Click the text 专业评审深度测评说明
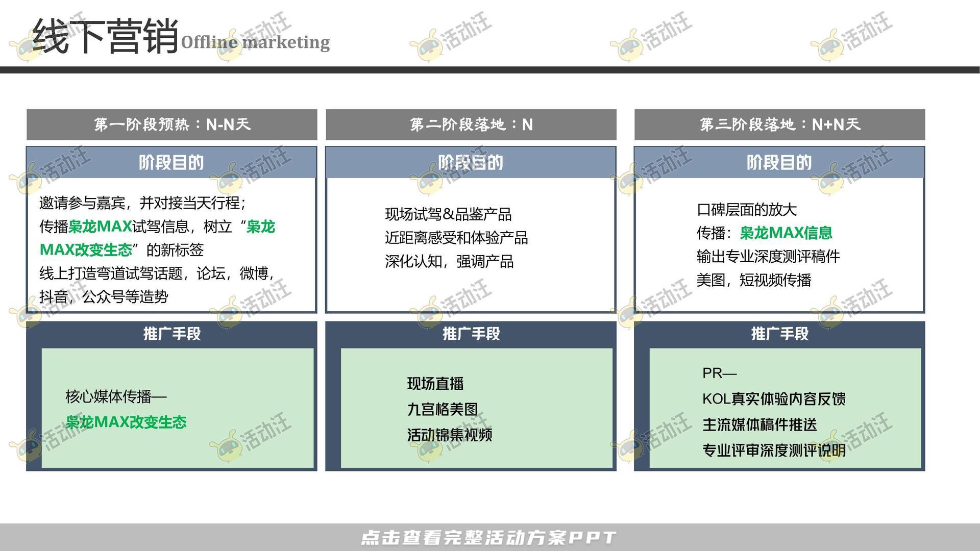Screen dimensions: 980x551 pos(774,450)
